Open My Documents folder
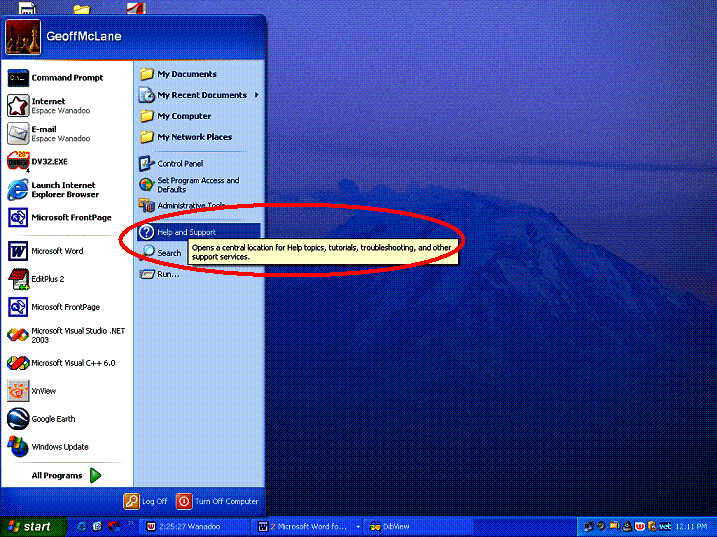 (186, 74)
